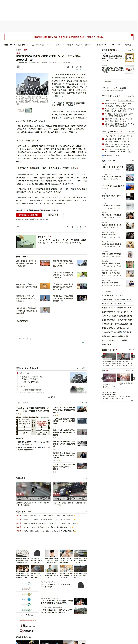Open 注目の当落 in navigation bar
The width and height of the screenshot is (138, 644).
40,45
